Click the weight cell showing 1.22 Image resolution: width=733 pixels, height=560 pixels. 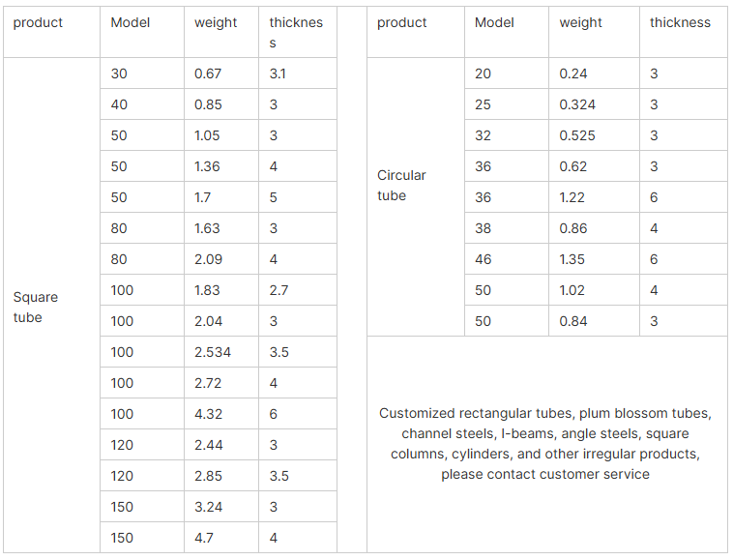point(594,197)
